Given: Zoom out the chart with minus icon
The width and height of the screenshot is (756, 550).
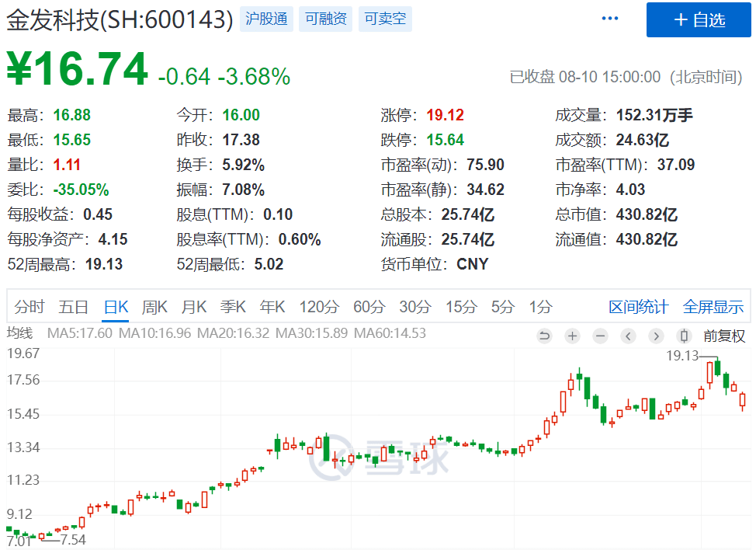Looking at the screenshot, I should [x=600, y=336].
